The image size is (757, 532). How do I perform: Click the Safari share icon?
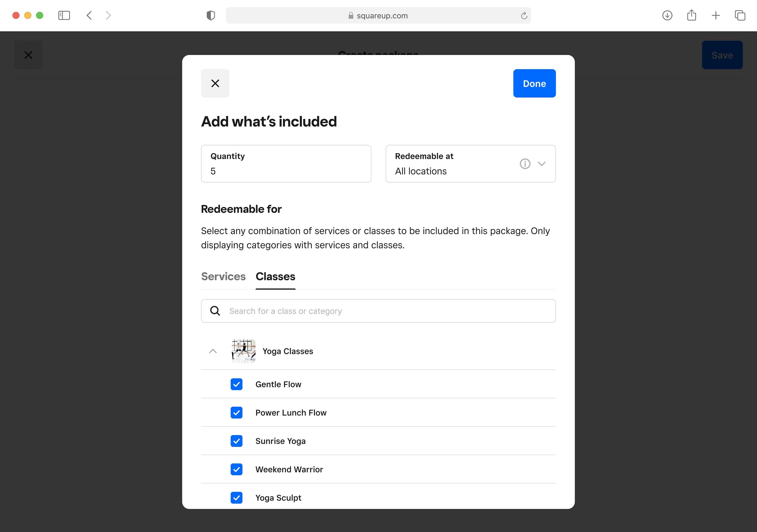click(691, 16)
